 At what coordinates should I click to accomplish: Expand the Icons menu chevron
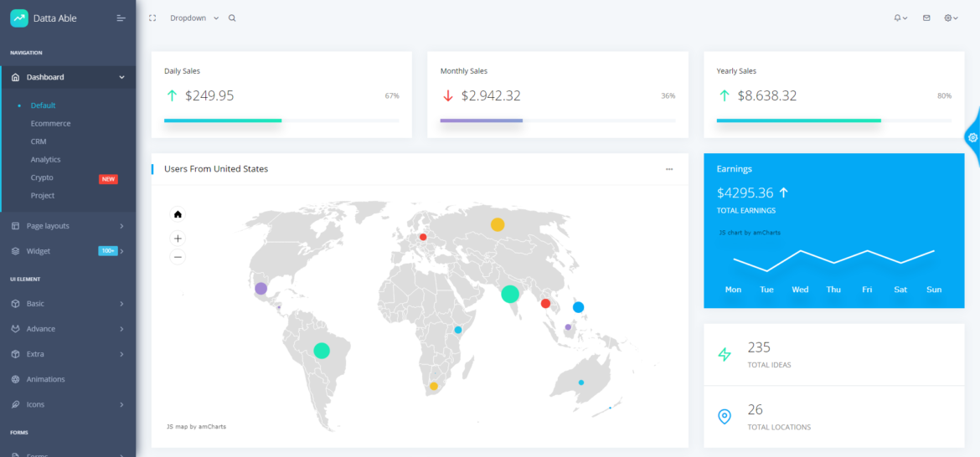pos(122,404)
